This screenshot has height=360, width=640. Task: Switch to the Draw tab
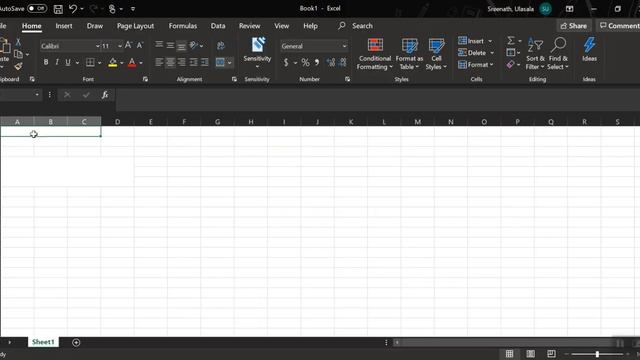[95, 26]
